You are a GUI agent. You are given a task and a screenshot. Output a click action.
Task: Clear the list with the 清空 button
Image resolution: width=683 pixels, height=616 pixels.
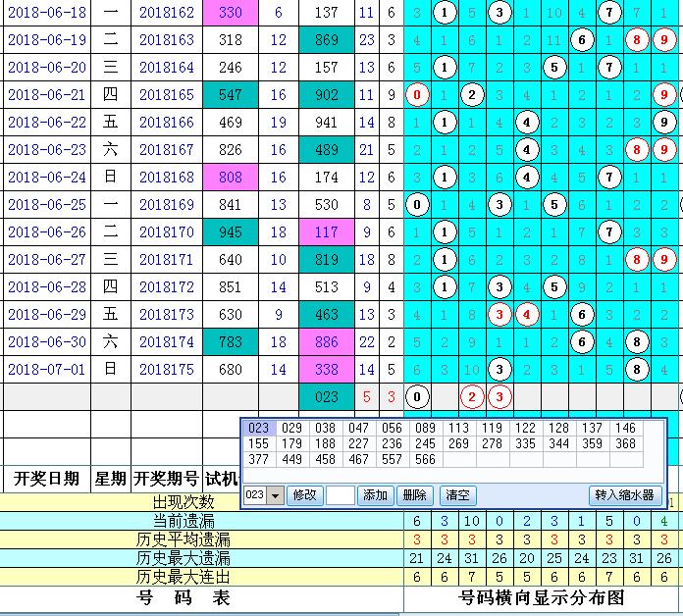click(455, 495)
